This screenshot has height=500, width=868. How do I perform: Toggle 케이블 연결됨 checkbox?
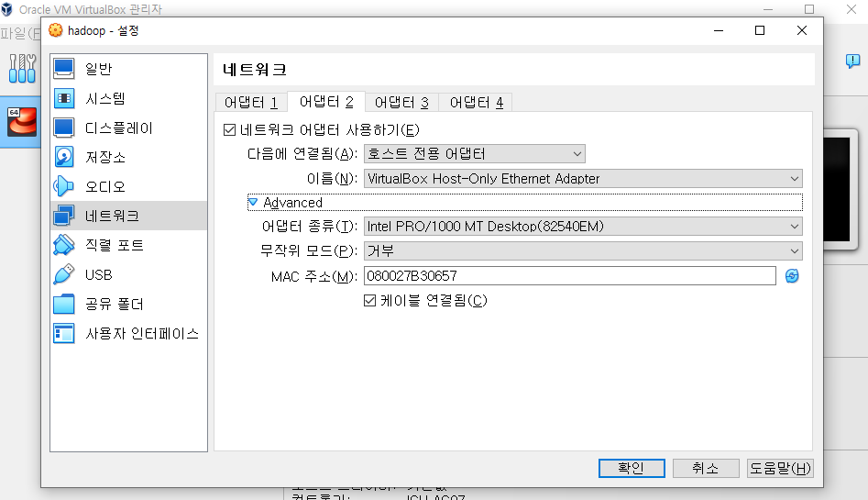(x=369, y=300)
